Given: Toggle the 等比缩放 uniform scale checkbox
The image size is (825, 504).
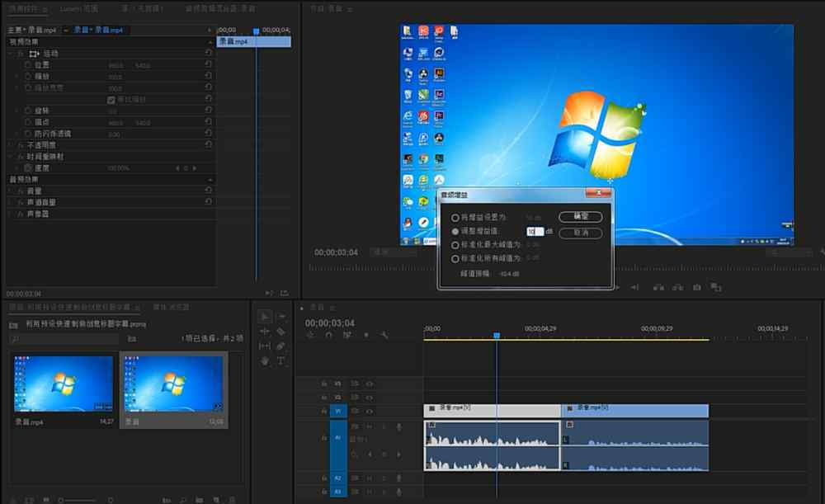Looking at the screenshot, I should [111, 100].
